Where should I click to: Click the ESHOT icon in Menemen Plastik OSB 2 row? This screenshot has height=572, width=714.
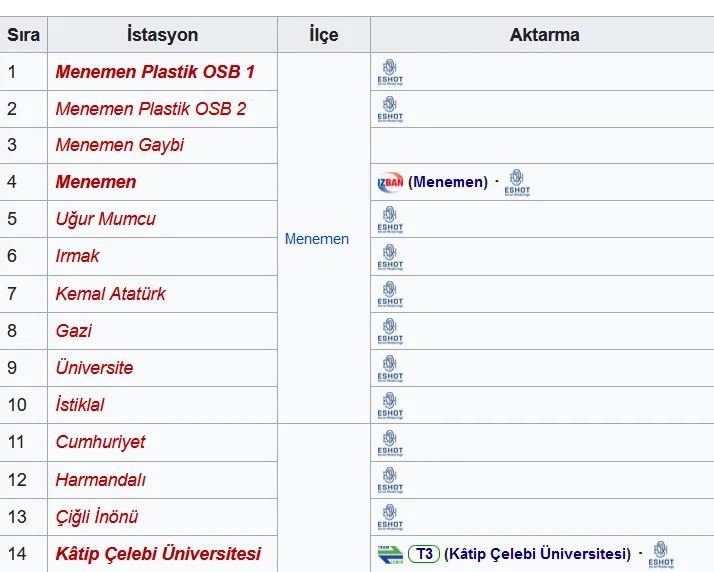[x=390, y=109]
